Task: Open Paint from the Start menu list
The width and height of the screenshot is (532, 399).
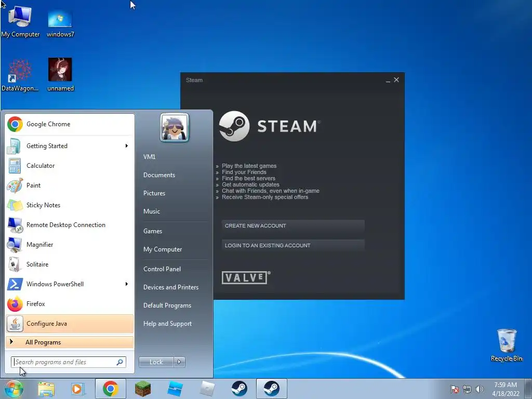Action: click(70, 185)
